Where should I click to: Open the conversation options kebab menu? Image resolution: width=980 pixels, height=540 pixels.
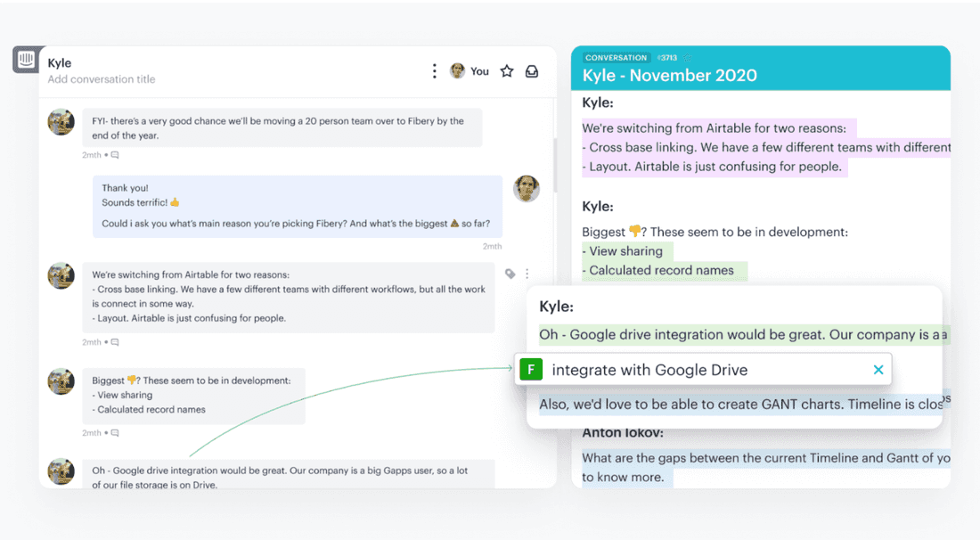[434, 70]
